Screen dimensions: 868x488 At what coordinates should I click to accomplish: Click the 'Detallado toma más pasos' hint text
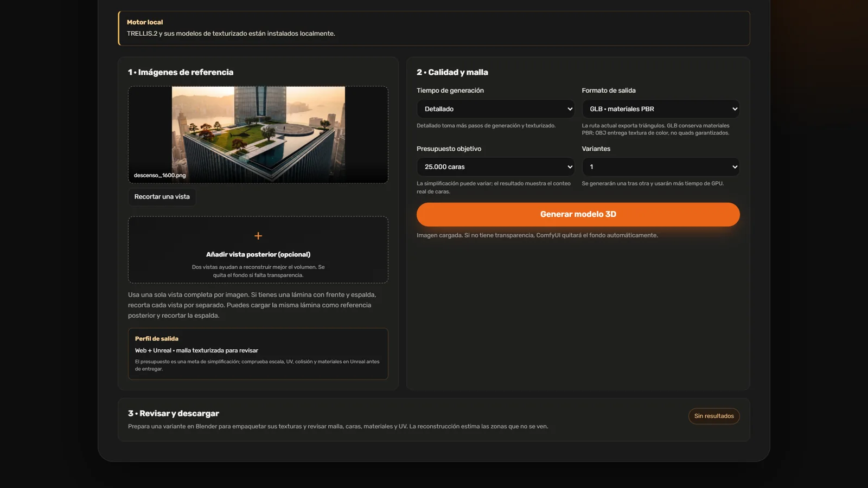[486, 126]
